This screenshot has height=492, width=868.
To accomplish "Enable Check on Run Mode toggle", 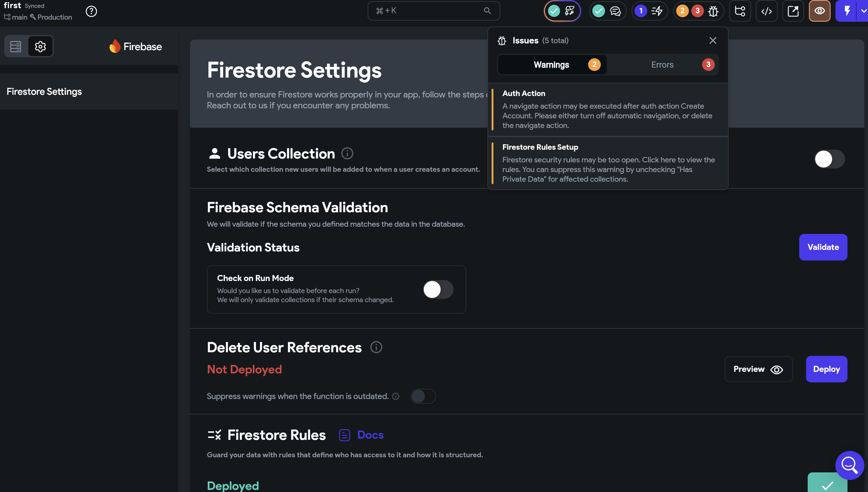I will (438, 289).
